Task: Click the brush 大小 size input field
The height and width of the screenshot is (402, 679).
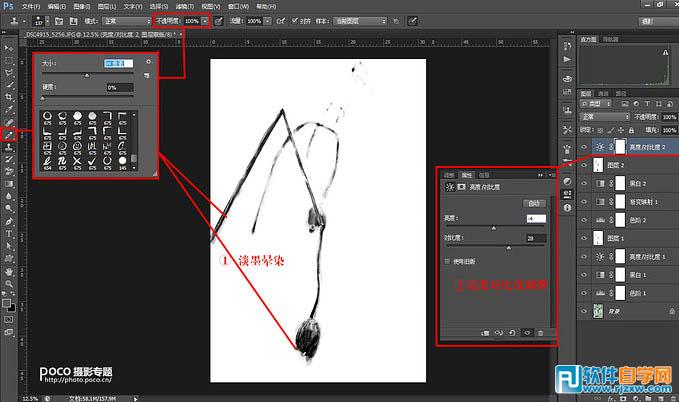Action: (119, 63)
